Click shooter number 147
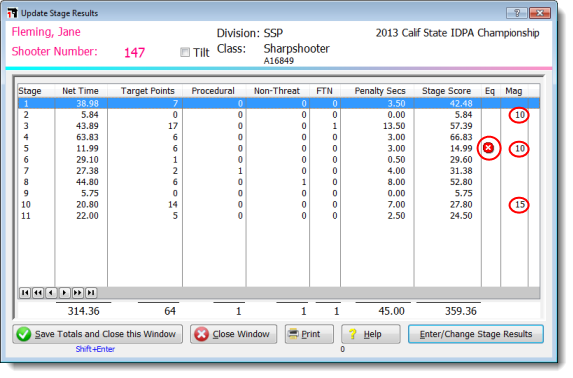The height and width of the screenshot is (378, 573). pos(134,53)
